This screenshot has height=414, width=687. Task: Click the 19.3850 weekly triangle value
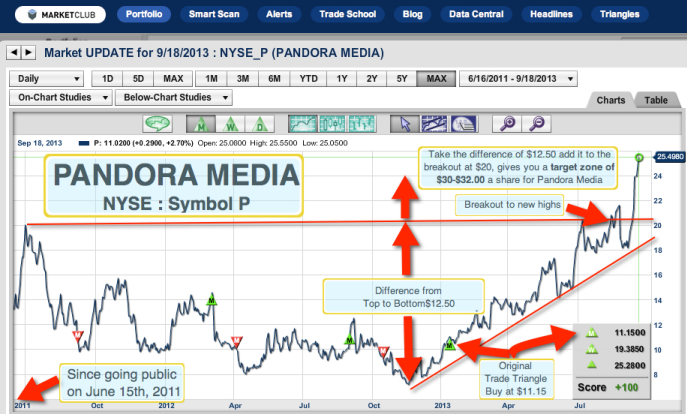pyautogui.click(x=630, y=349)
